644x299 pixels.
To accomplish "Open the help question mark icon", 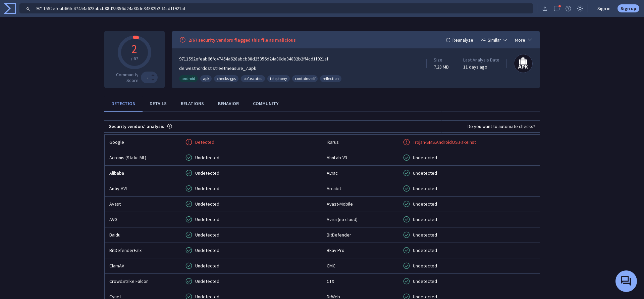I will (x=568, y=9).
